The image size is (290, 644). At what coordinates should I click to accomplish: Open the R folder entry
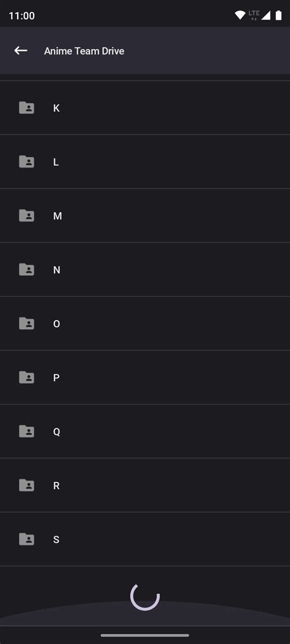click(145, 486)
